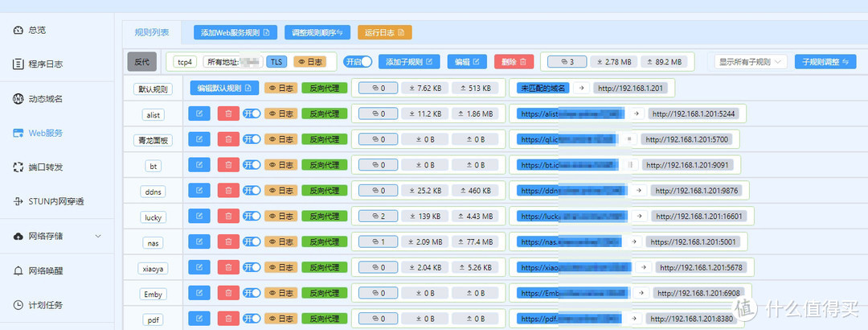Screen dimensions: 868x330
Task: Click the 计划任务 clock icon in sidebar
Action: (18, 305)
